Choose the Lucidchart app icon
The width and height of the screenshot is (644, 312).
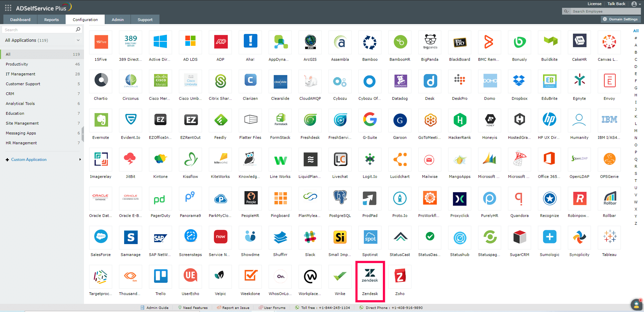[400, 160]
